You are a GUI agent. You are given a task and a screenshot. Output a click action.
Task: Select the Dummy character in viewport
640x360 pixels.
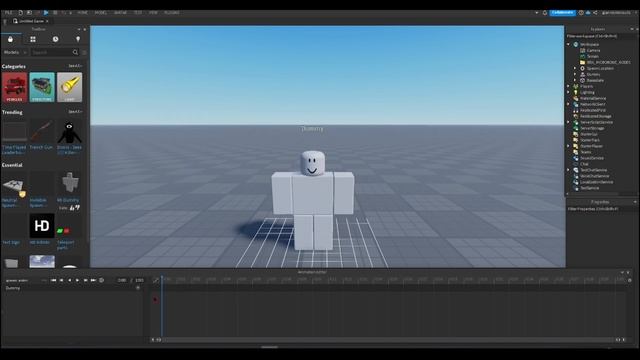tap(313, 200)
